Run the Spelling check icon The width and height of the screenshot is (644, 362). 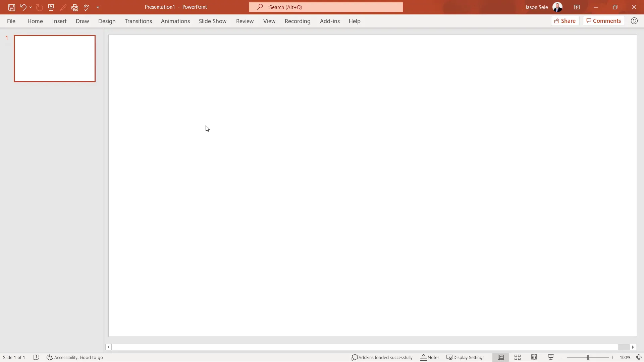click(87, 7)
